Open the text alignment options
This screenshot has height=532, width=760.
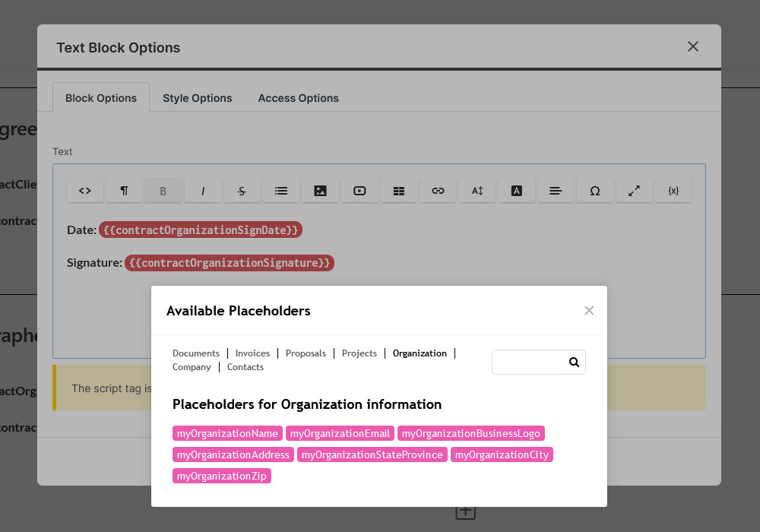tap(556, 191)
